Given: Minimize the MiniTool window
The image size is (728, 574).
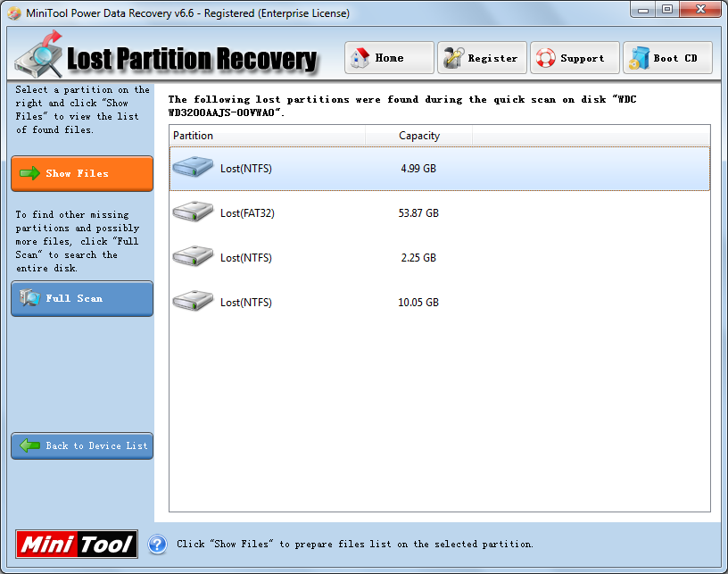Looking at the screenshot, I should [643, 10].
